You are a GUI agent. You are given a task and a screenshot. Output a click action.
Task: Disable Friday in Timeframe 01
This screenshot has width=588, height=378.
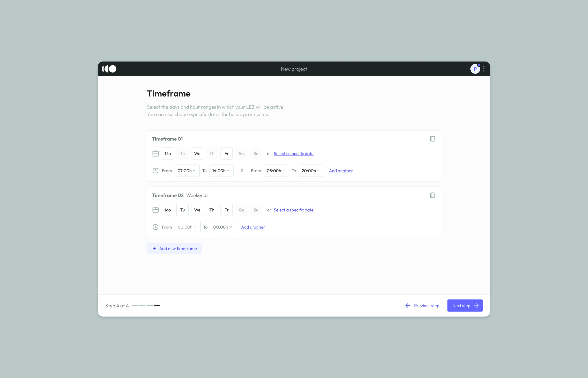(227, 154)
